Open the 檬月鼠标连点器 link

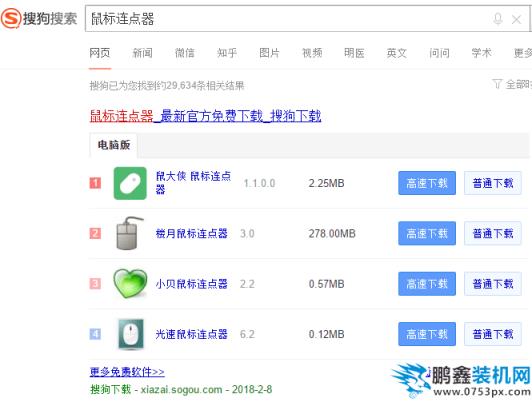(191, 233)
